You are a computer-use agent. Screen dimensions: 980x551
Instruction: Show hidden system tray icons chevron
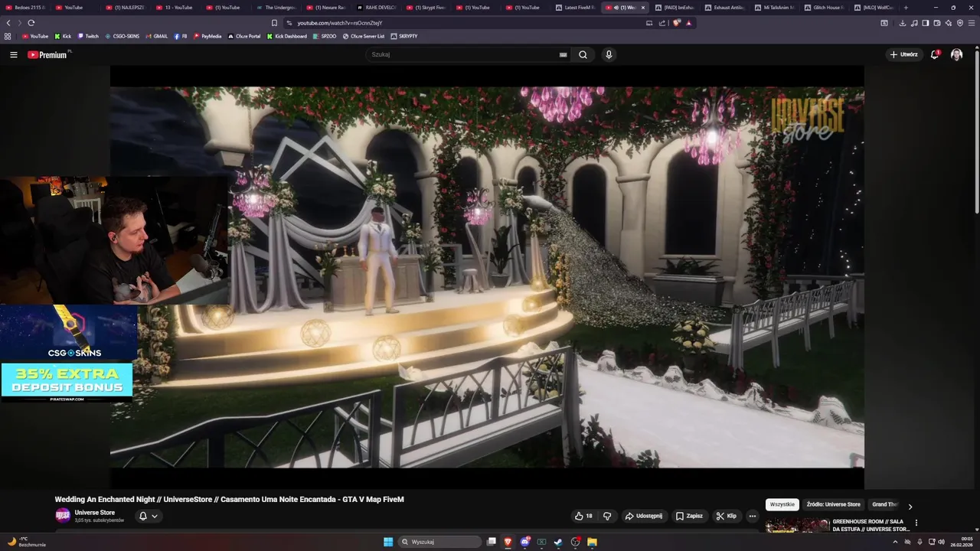click(x=895, y=542)
